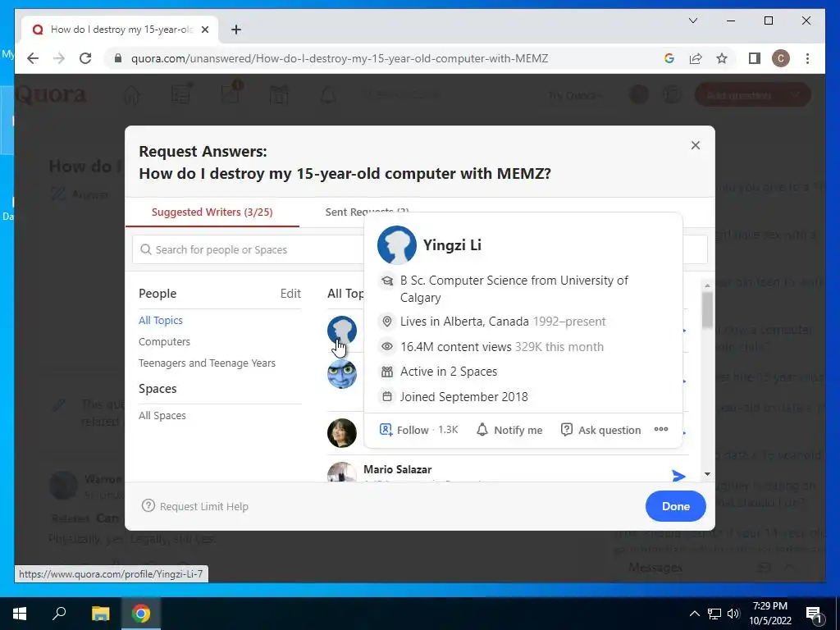Open Google icon in address bar
Image resolution: width=840 pixels, height=630 pixels.
[x=669, y=58]
